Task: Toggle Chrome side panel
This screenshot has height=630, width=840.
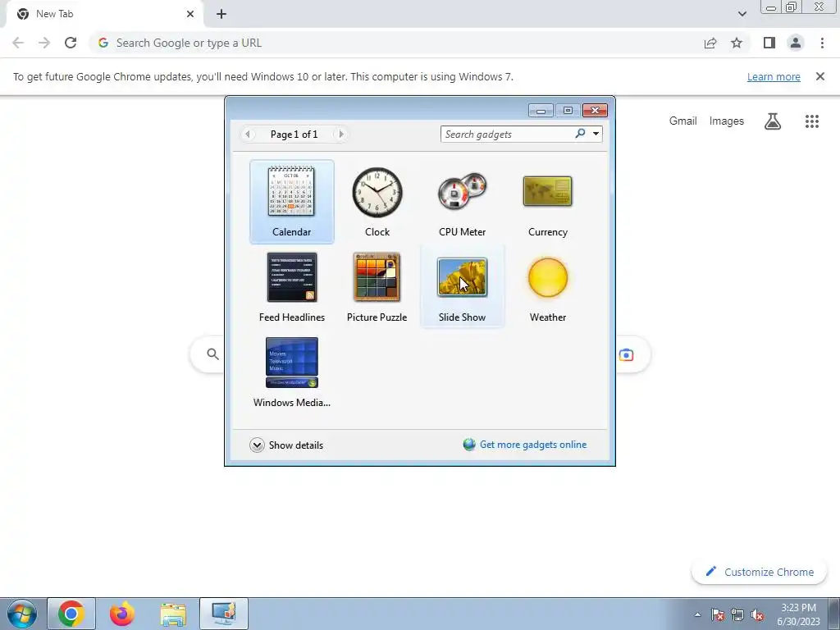Action: (769, 43)
